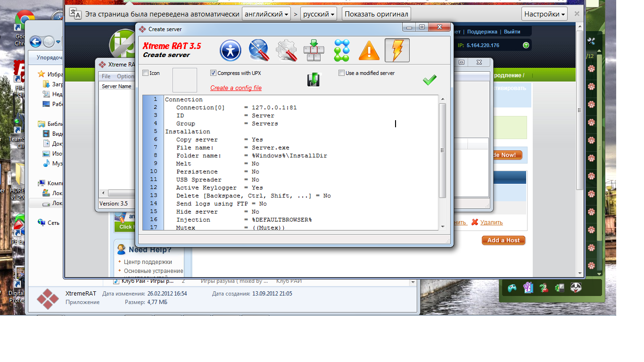This screenshot has width=644, height=362.
Task: Click 'Поддержка' link on the webpage
Action: 482,32
